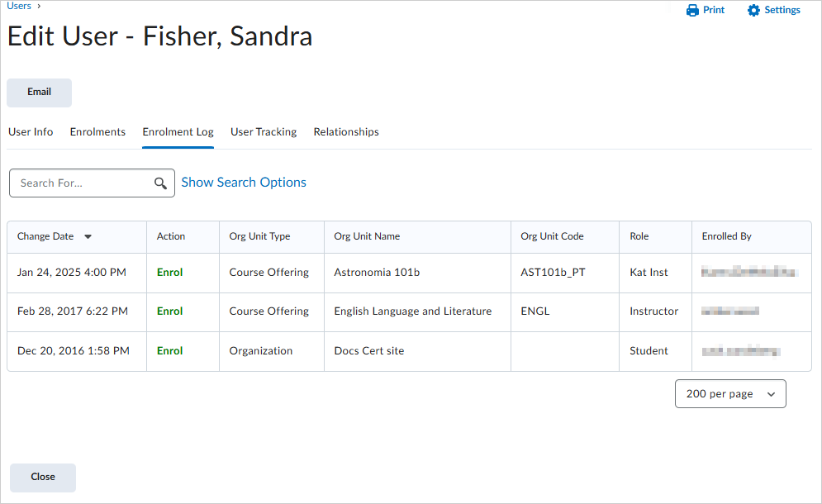Click the Action column header
This screenshot has width=822, height=504.
coord(171,236)
